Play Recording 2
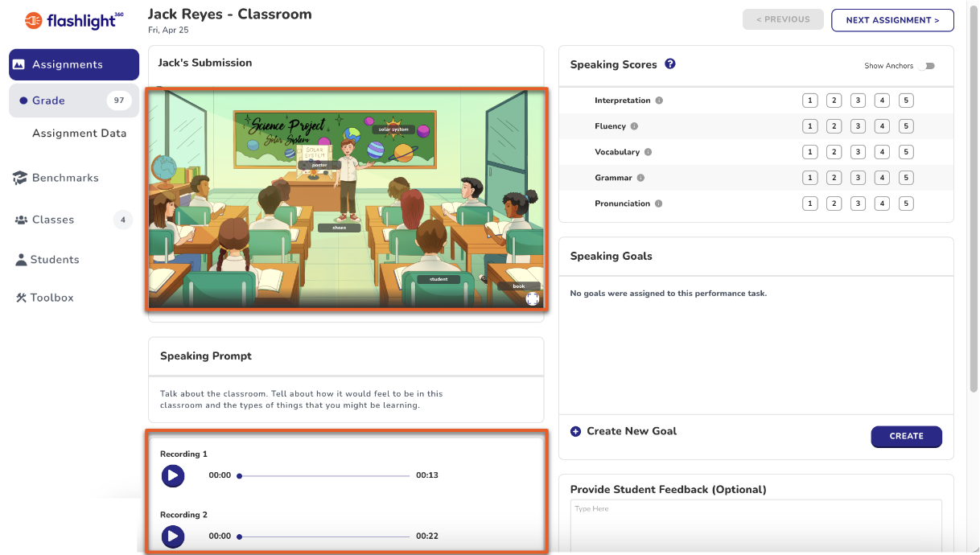Screen dimensions: 980x555 pos(172,536)
